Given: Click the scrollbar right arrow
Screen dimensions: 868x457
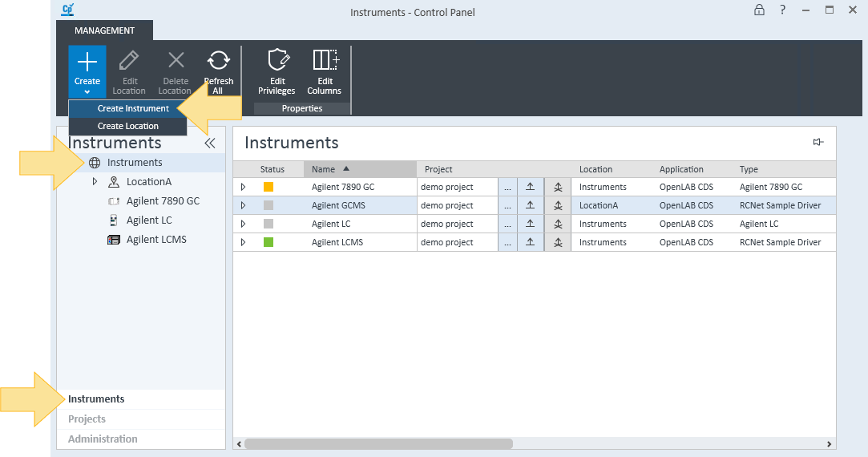Looking at the screenshot, I should 829,443.
